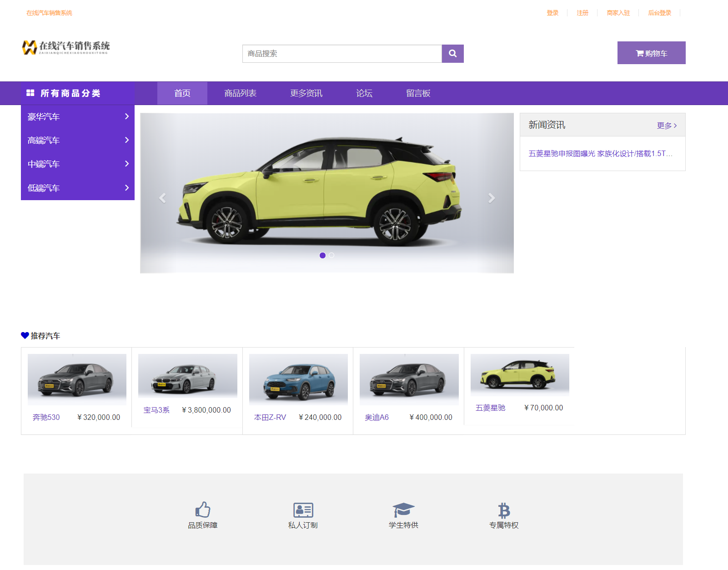Click the ID card 私人订制 icon
This screenshot has height=570, width=728.
click(303, 509)
